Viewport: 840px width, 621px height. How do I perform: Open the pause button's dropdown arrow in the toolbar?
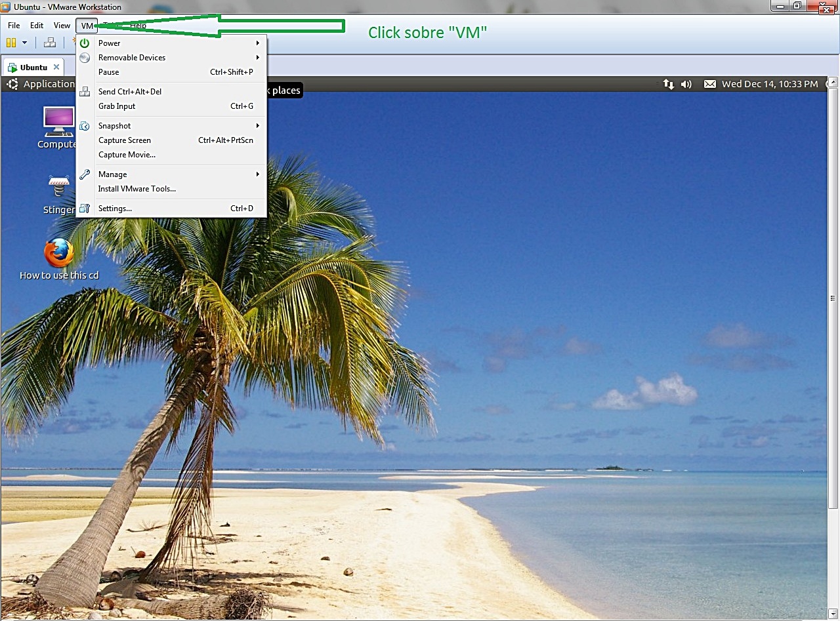click(x=24, y=42)
